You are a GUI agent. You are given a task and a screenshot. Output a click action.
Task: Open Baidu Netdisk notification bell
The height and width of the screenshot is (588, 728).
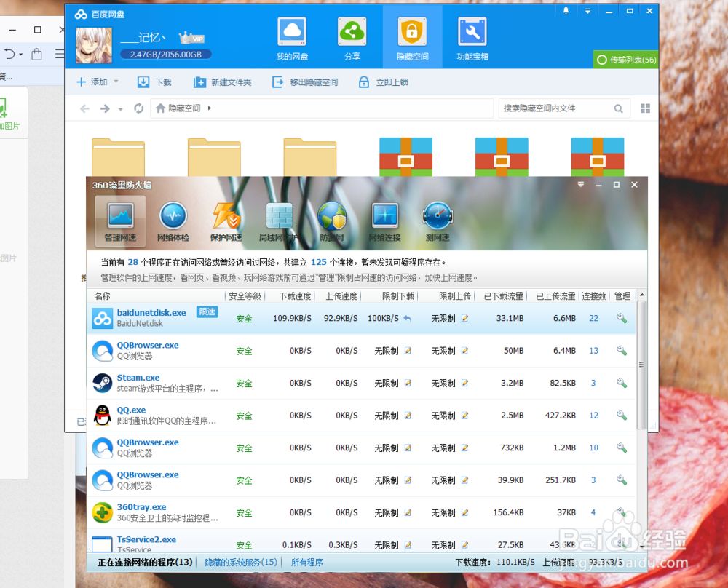pyautogui.click(x=566, y=10)
